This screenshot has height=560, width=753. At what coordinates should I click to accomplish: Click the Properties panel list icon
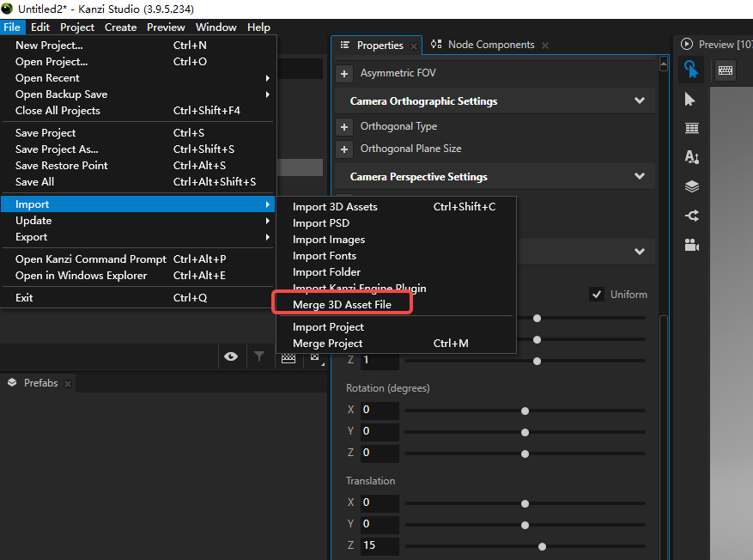click(344, 46)
